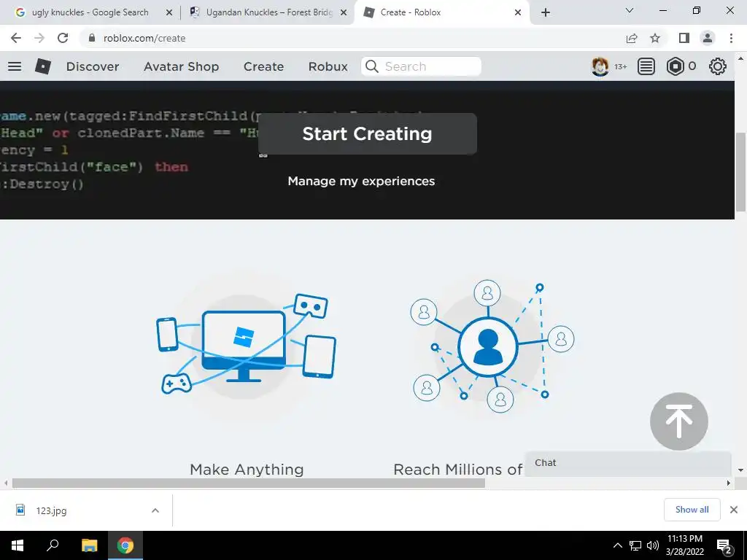747x560 pixels.
Task: Click the magnifier icon in Roblox search
Action: pos(372,66)
